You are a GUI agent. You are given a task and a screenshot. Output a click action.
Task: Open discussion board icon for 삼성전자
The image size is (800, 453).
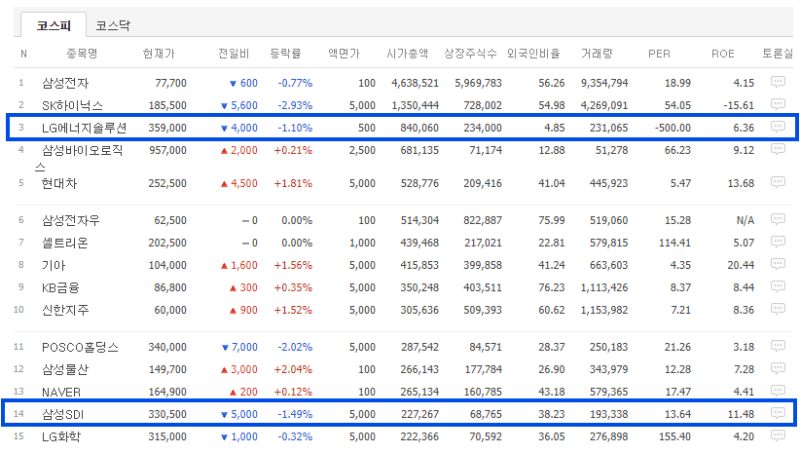(778, 82)
